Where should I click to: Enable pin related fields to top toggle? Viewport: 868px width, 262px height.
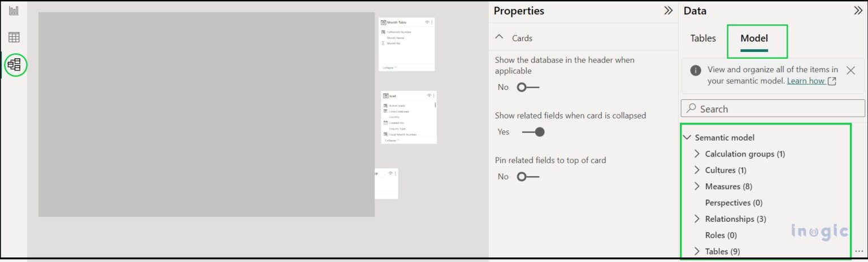click(x=528, y=177)
